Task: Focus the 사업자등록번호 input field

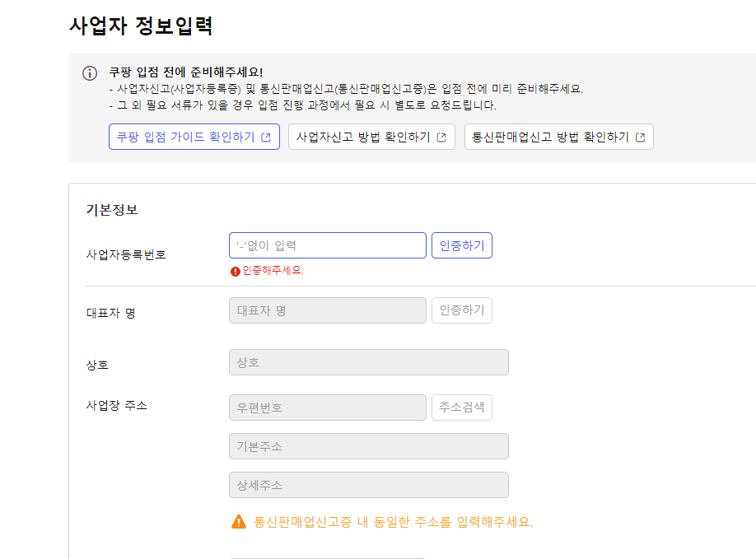Action: (x=327, y=245)
